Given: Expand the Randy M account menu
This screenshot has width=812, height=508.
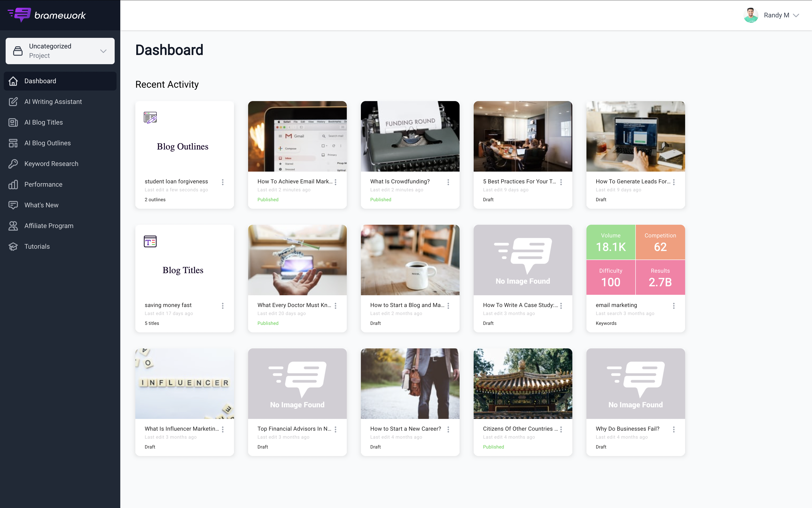Looking at the screenshot, I should point(796,15).
